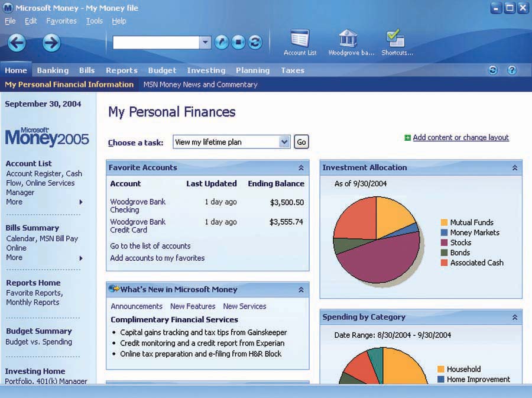Switch to the Reports tab

click(121, 70)
